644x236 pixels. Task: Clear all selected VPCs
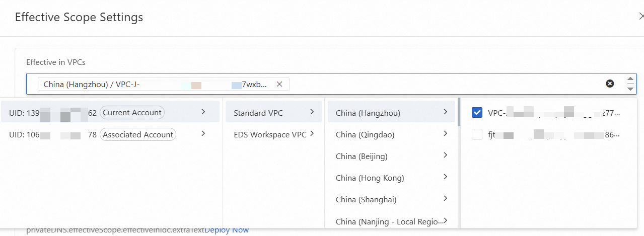610,84
